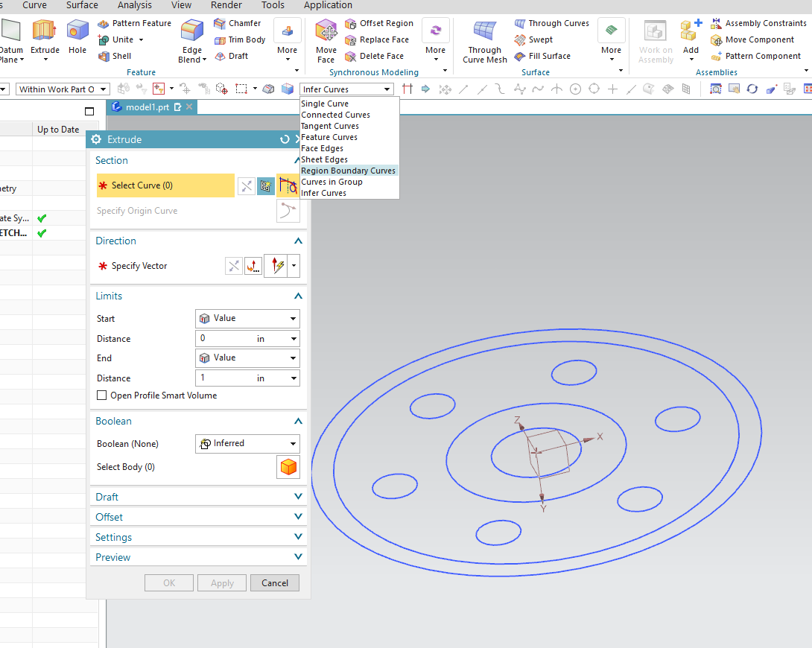Viewport: 812px width, 648px height.
Task: Open the Fill Surface tool
Action: (x=542, y=56)
